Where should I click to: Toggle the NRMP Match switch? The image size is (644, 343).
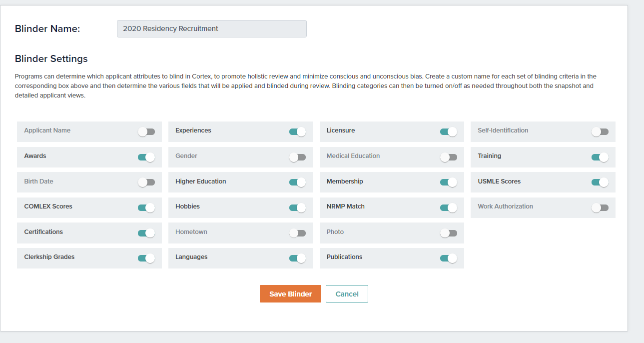[x=449, y=207]
